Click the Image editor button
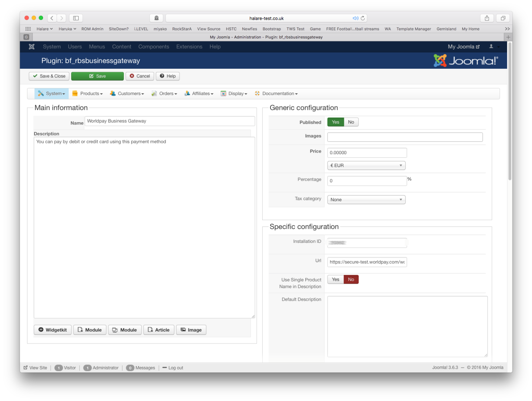532x401 pixels. pyautogui.click(x=191, y=330)
